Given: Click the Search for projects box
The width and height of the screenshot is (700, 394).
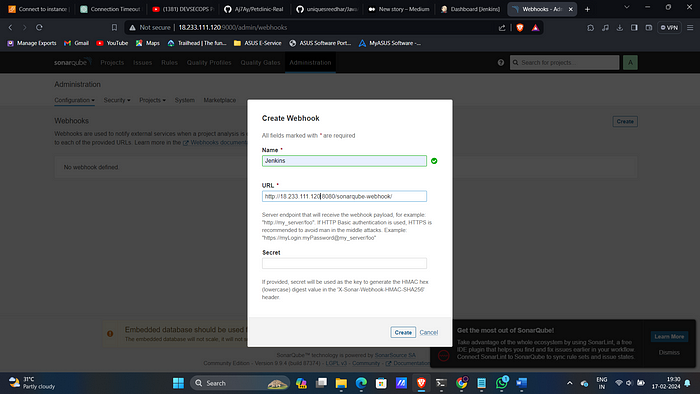Looking at the screenshot, I should coord(564,62).
